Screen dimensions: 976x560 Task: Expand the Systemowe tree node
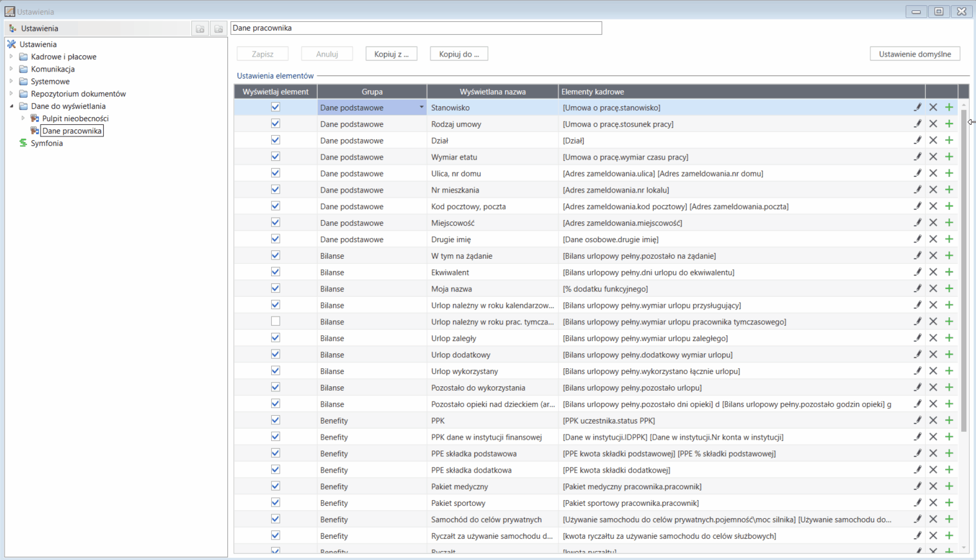[x=11, y=81]
